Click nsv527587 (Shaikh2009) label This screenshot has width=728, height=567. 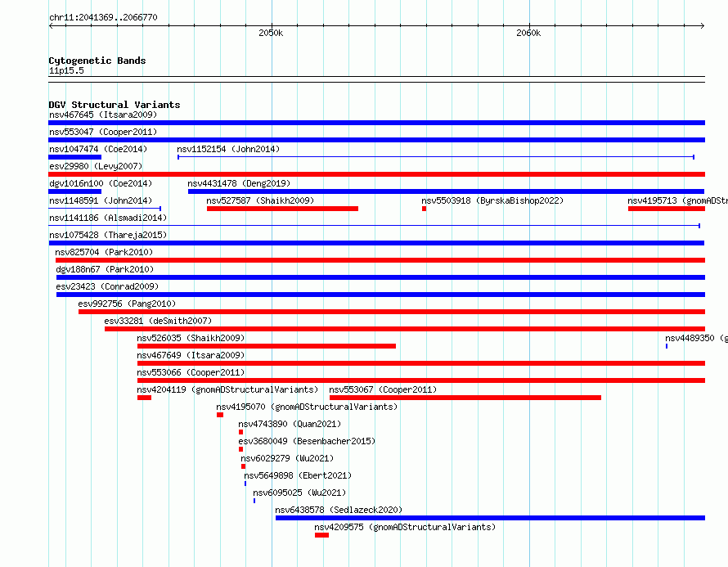260,200
